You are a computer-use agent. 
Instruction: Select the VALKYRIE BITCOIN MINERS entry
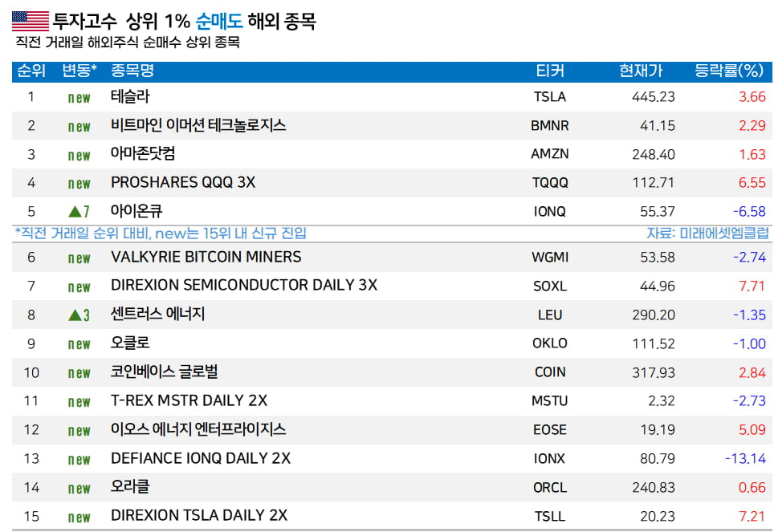pos(206,257)
